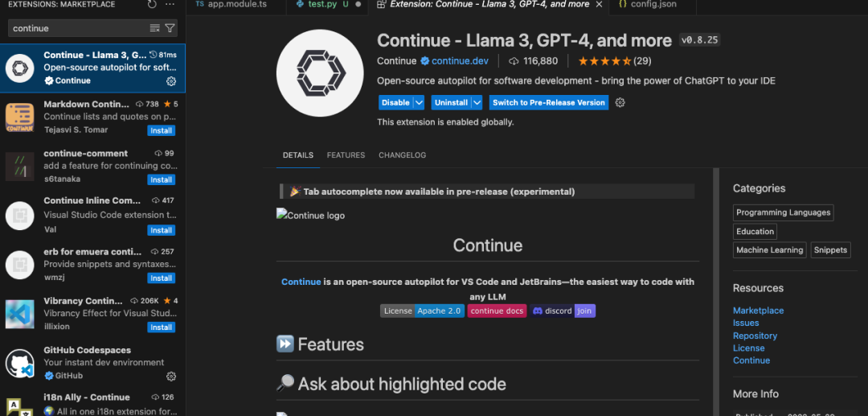868x416 pixels.
Task: Install the Markdown Continue extension
Action: 161,130
